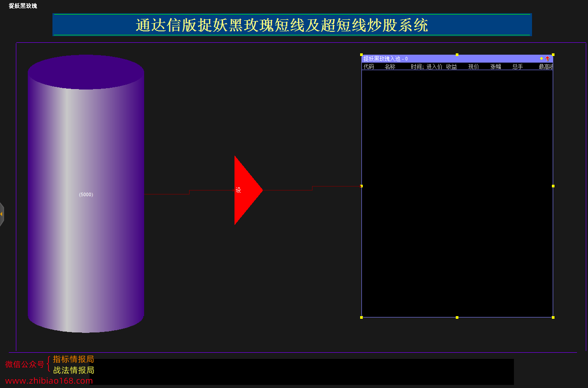The width and height of the screenshot is (588, 388).
Task: Sort by the 时间 column header
Action: pos(417,67)
